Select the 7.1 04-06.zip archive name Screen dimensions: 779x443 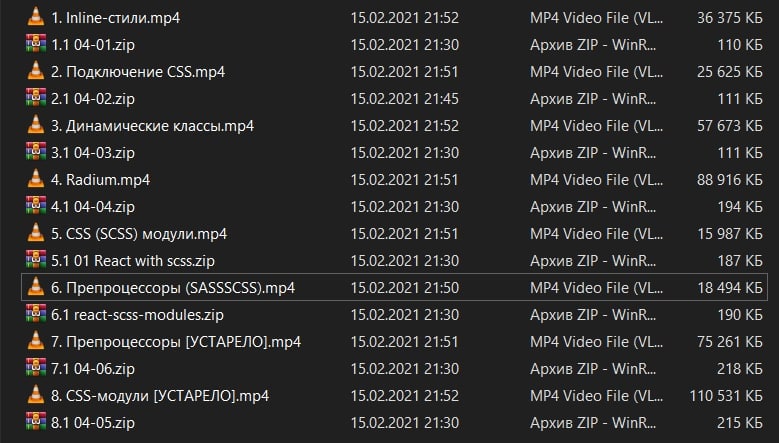click(92, 368)
